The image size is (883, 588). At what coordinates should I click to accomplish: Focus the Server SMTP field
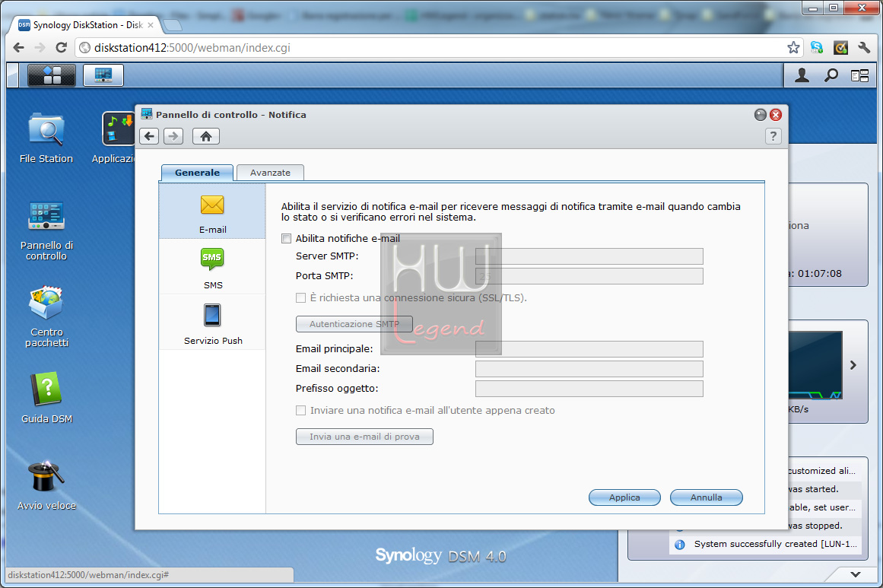click(589, 256)
